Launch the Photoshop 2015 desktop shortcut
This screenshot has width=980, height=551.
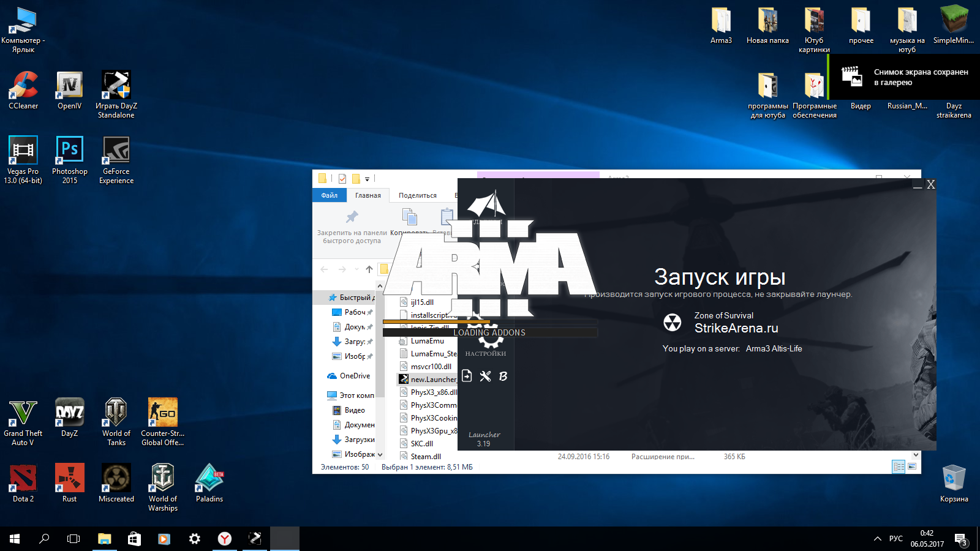pyautogui.click(x=70, y=160)
